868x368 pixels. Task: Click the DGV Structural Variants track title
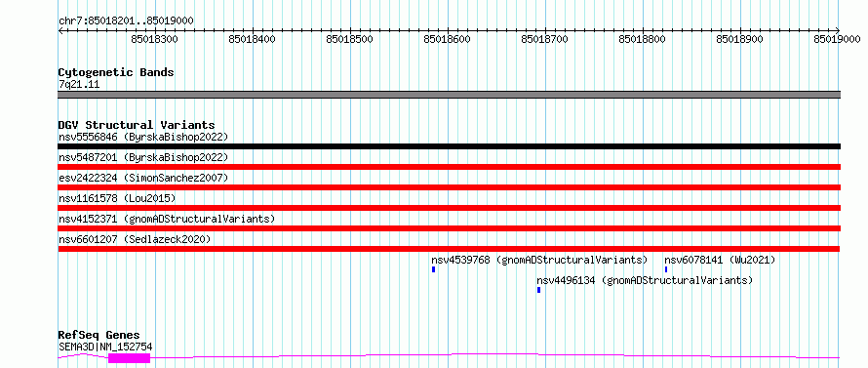pyautogui.click(x=137, y=125)
